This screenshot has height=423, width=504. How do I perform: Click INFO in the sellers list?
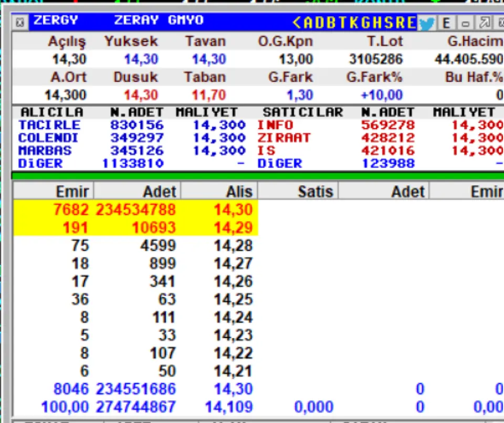(x=275, y=125)
